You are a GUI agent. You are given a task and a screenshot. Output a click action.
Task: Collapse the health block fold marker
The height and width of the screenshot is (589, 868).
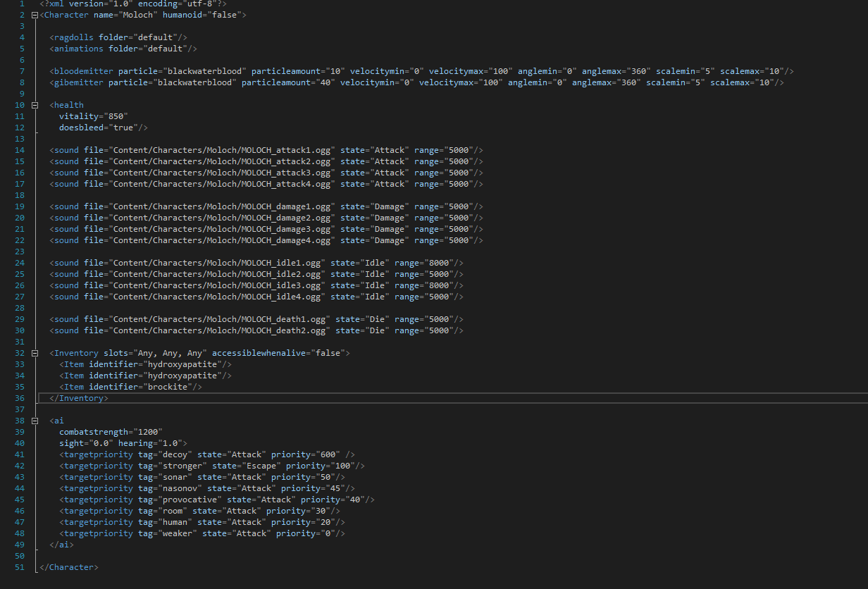tap(35, 105)
